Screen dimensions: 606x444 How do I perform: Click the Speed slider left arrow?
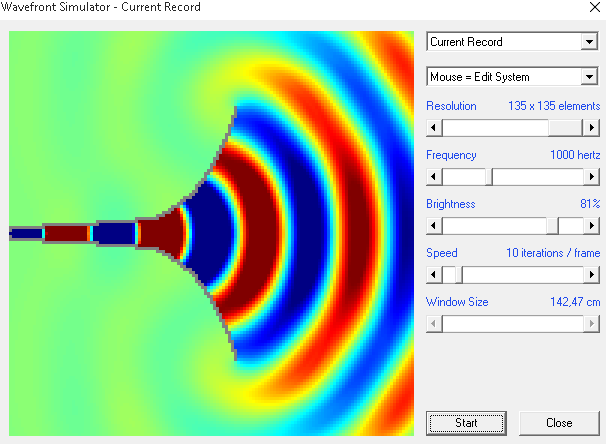coord(434,274)
